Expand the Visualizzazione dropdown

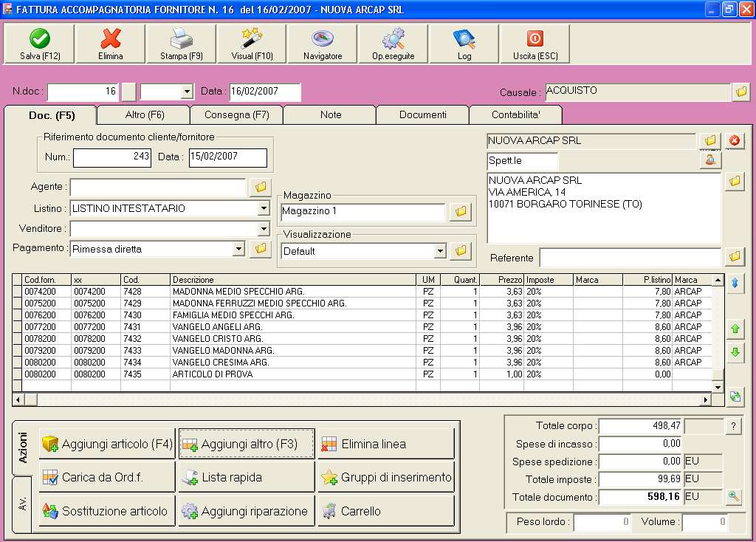coord(440,251)
